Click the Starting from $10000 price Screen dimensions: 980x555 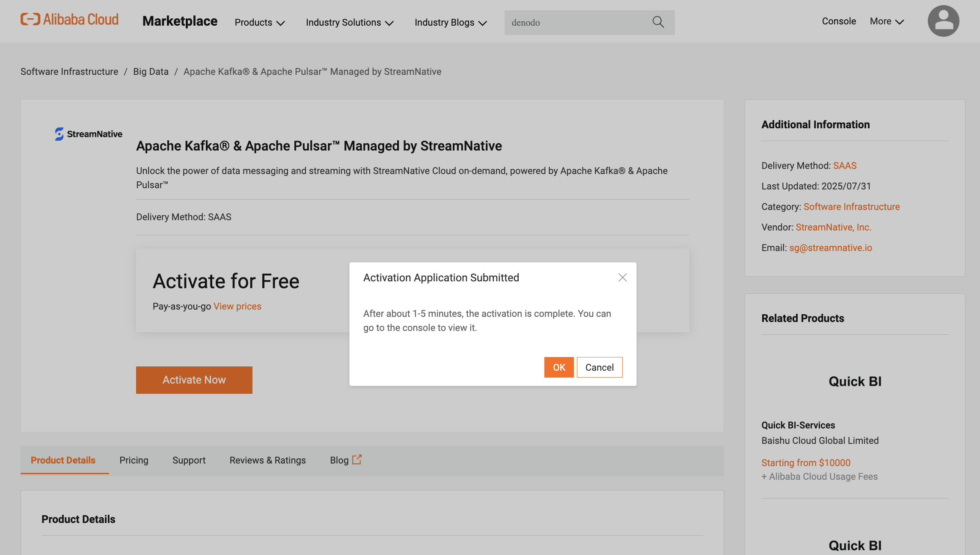pyautogui.click(x=806, y=463)
